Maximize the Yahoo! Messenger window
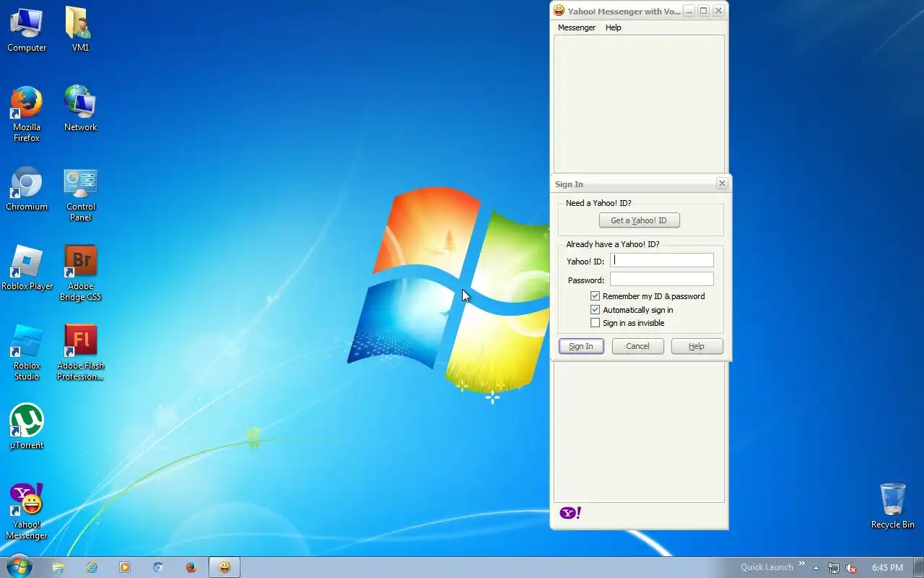 point(704,11)
